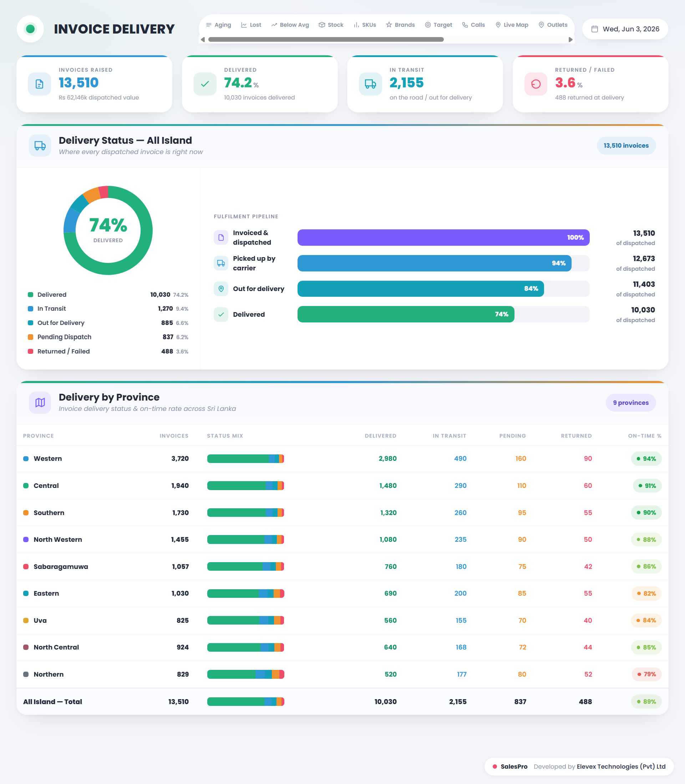Click Northern's 79% on-time badge
Image resolution: width=685 pixels, height=784 pixels.
[x=646, y=674]
